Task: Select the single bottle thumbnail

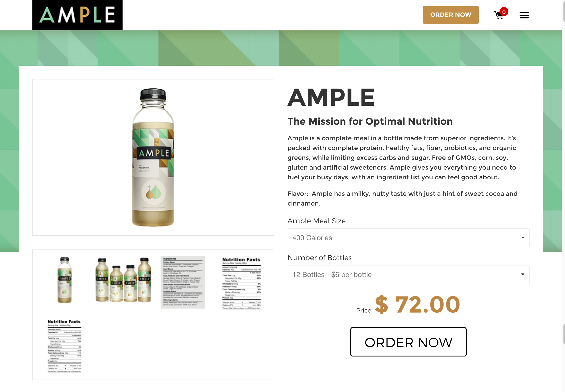Action: [65, 280]
